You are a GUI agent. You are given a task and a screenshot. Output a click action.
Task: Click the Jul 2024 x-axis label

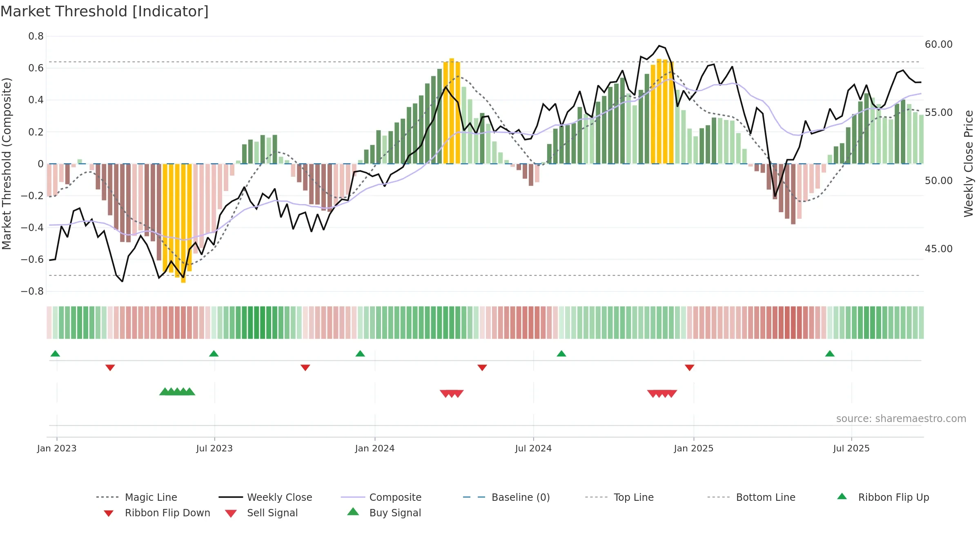point(533,448)
